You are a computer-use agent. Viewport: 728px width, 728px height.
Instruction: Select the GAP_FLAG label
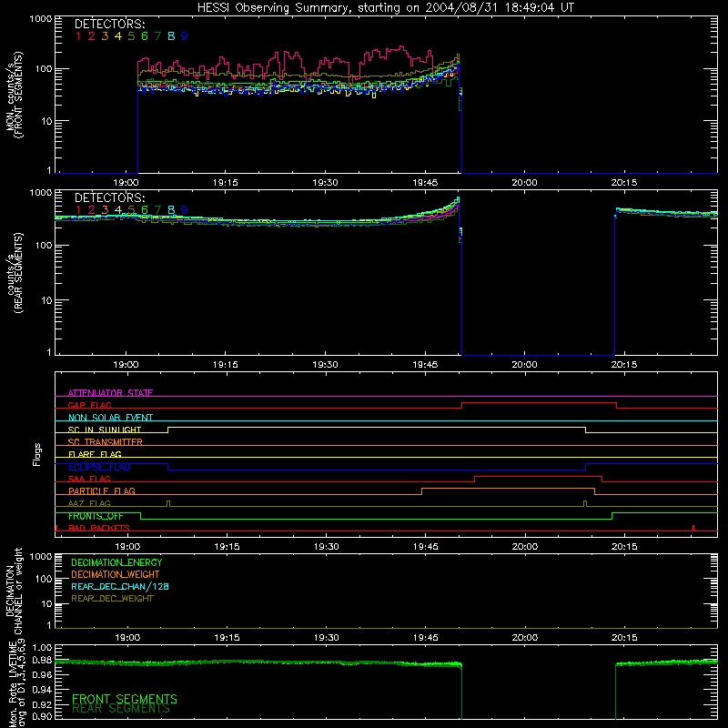tap(89, 405)
